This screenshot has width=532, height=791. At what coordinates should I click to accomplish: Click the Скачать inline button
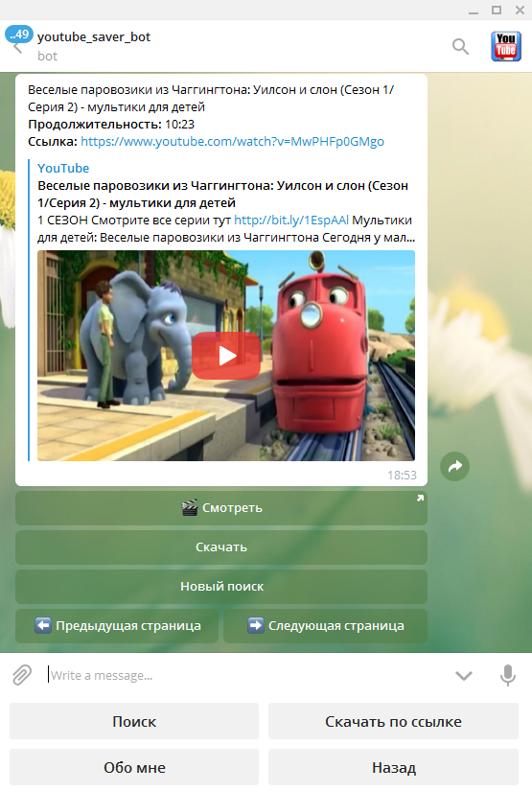(221, 547)
